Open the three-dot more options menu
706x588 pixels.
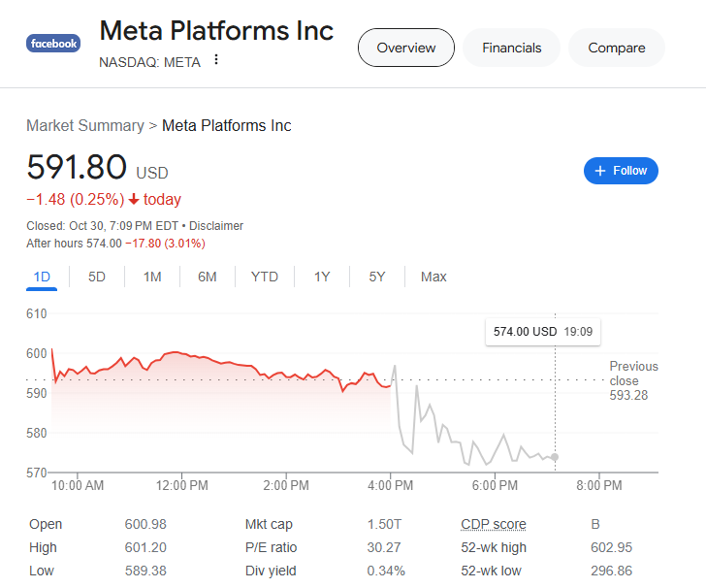click(x=216, y=60)
